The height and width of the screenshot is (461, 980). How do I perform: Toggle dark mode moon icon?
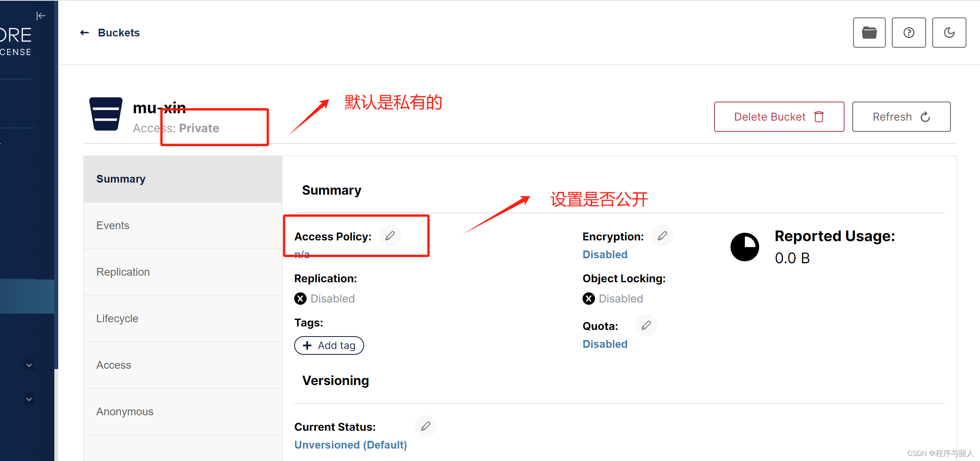click(949, 33)
